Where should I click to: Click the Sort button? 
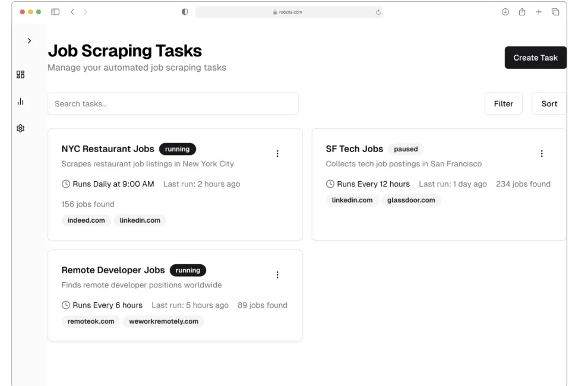[x=549, y=104]
